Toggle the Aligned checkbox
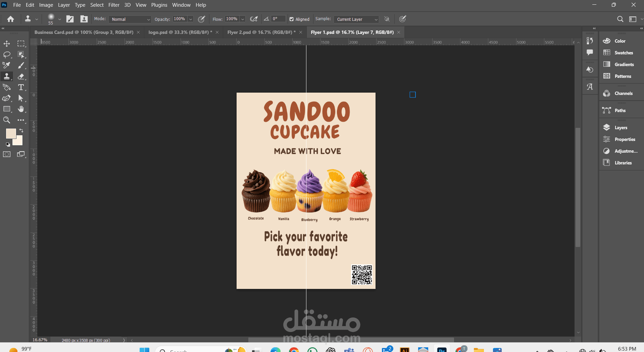Image resolution: width=644 pixels, height=352 pixels. coord(292,19)
